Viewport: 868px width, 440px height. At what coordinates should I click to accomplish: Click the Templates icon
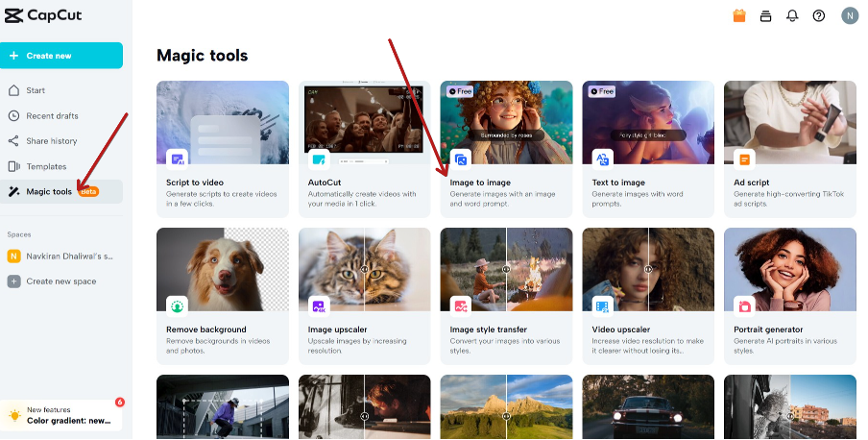13,166
